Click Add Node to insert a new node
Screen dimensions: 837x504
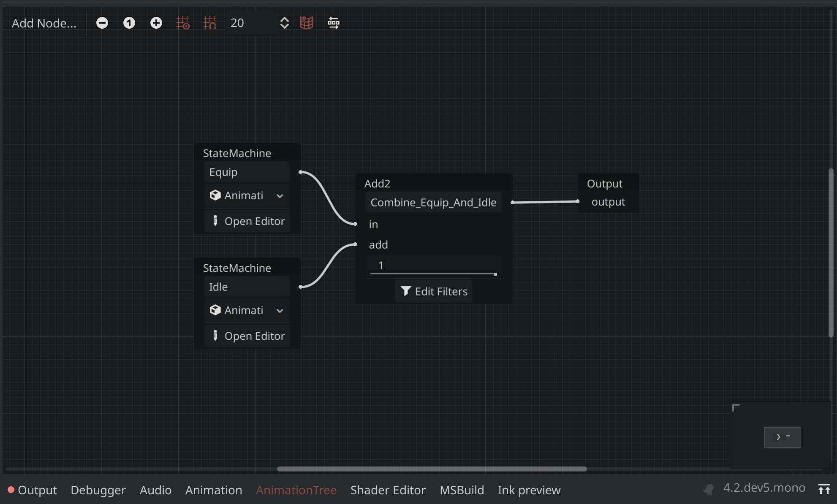click(x=44, y=23)
